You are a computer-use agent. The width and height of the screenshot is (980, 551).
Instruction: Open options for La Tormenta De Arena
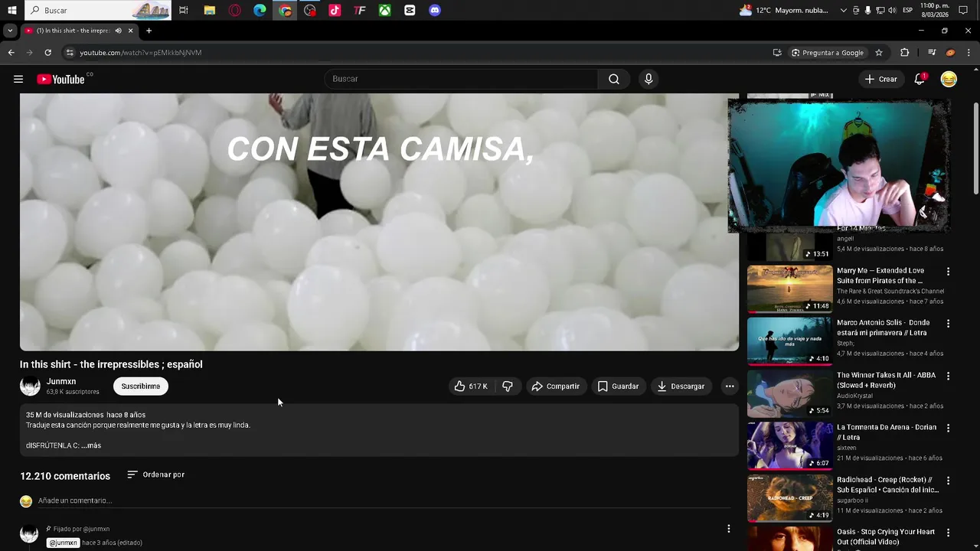[x=948, y=429]
